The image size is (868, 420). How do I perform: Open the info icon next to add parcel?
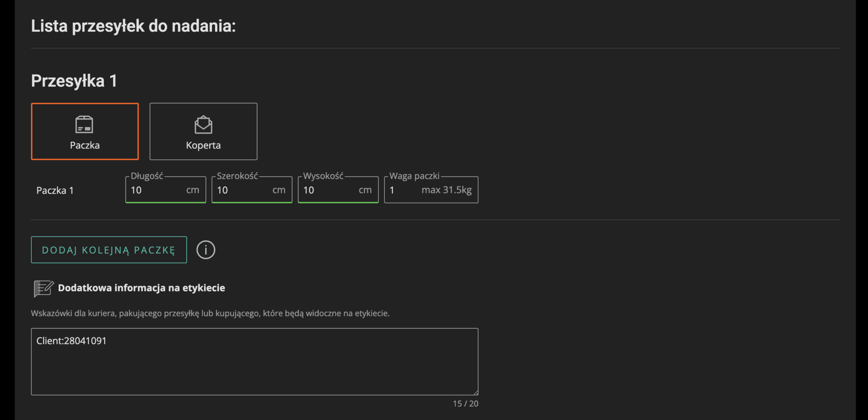[206, 250]
